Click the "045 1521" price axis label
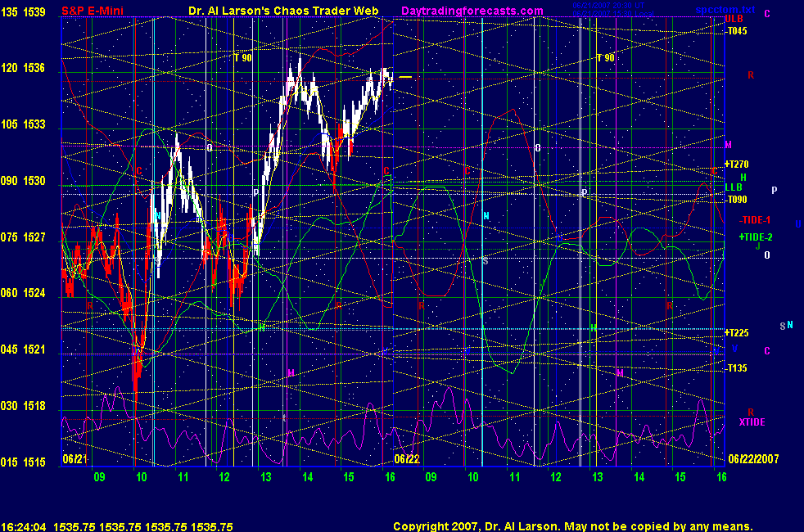804x532 pixels. point(23,349)
